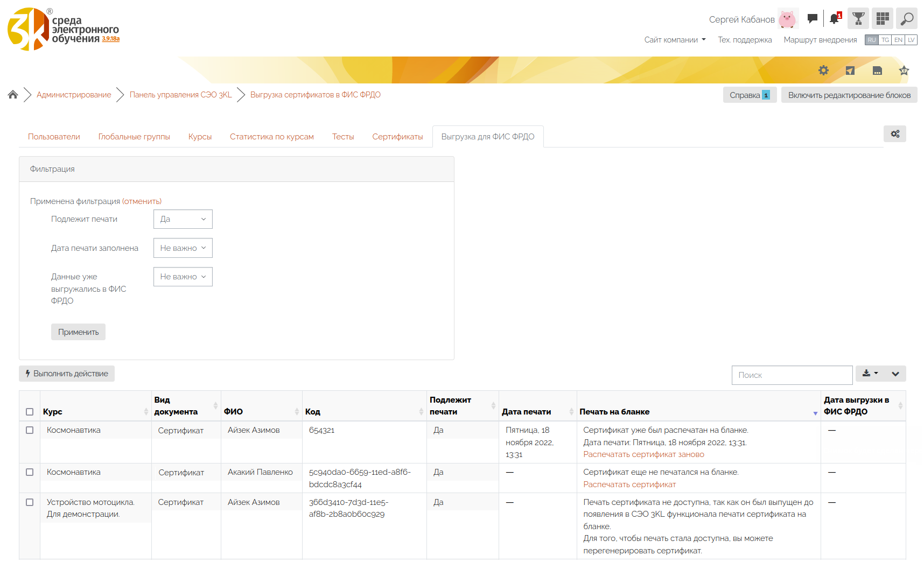This screenshot has height=569, width=924.
Task: Click the star favorites icon in banner
Action: point(904,71)
